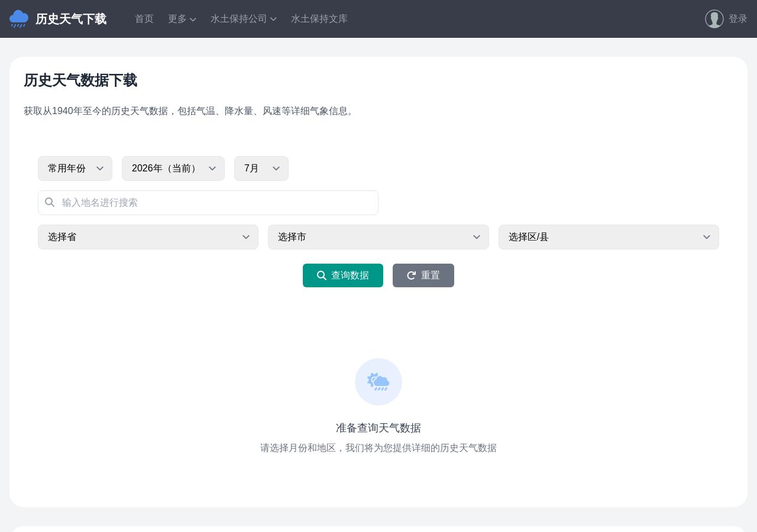
Task: Click the 历史天气数据下载 heading
Action: pos(80,80)
